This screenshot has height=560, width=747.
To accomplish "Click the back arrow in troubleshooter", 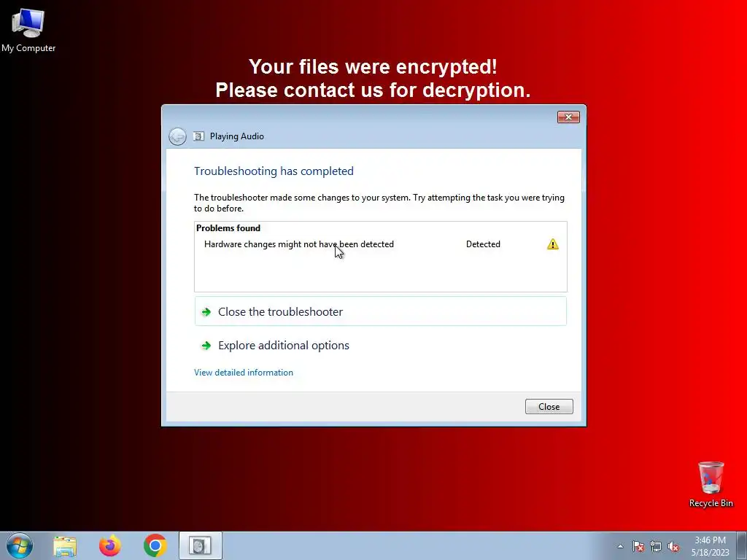I will 178,136.
